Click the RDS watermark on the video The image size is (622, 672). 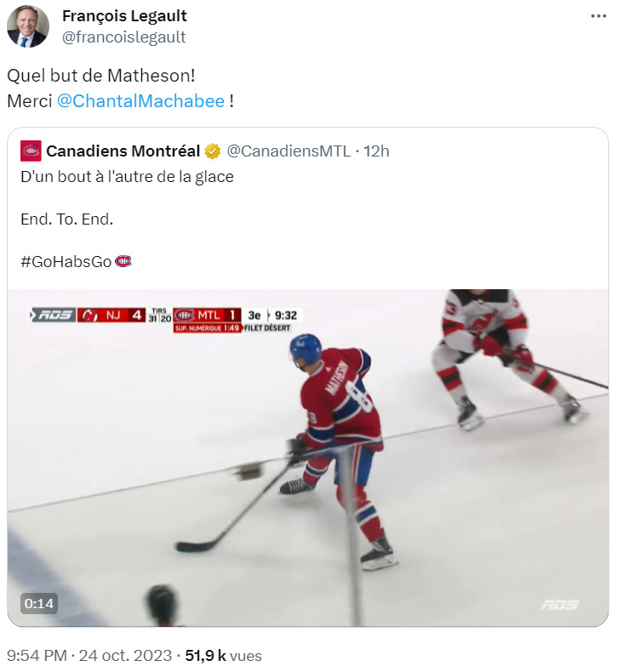tap(559, 605)
